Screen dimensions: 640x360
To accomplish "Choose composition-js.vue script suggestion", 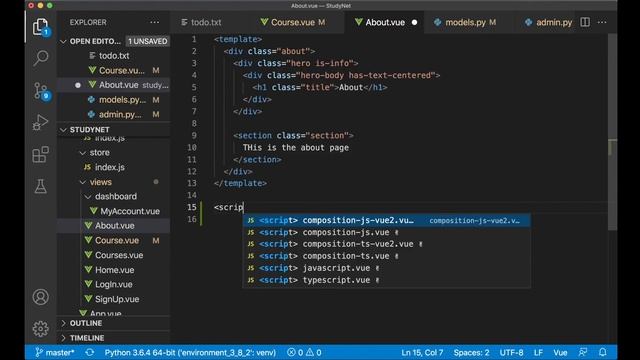I will point(387,232).
